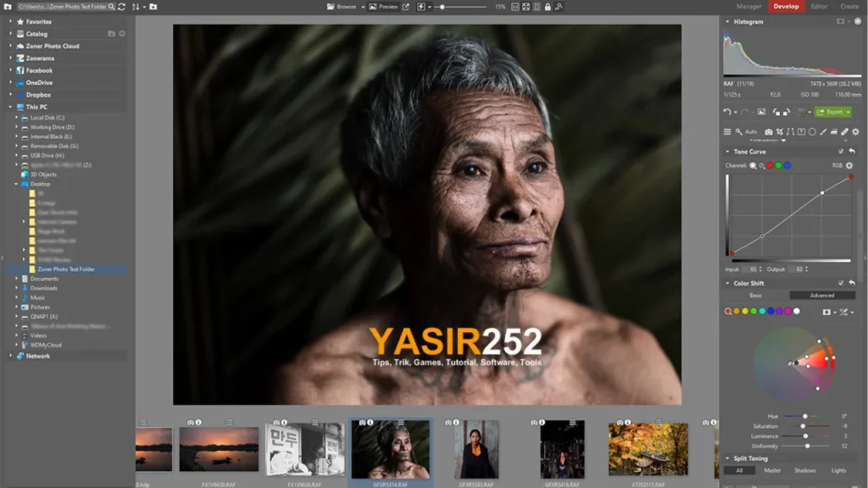868x488 pixels.
Task: Expand the Network tree node
Action: [x=10, y=356]
